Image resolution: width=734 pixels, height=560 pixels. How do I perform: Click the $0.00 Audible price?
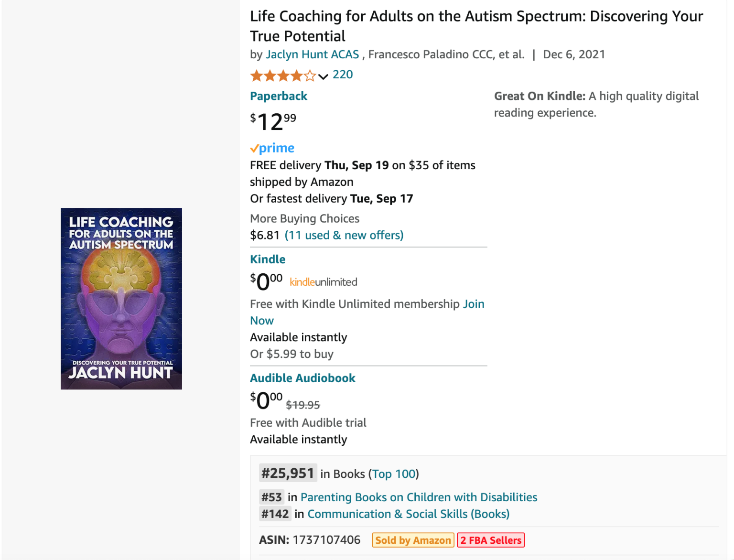pos(266,400)
